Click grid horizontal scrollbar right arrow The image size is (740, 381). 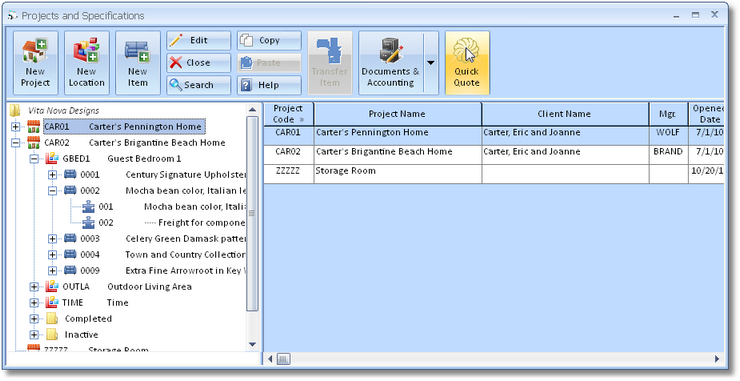pyautogui.click(x=718, y=359)
